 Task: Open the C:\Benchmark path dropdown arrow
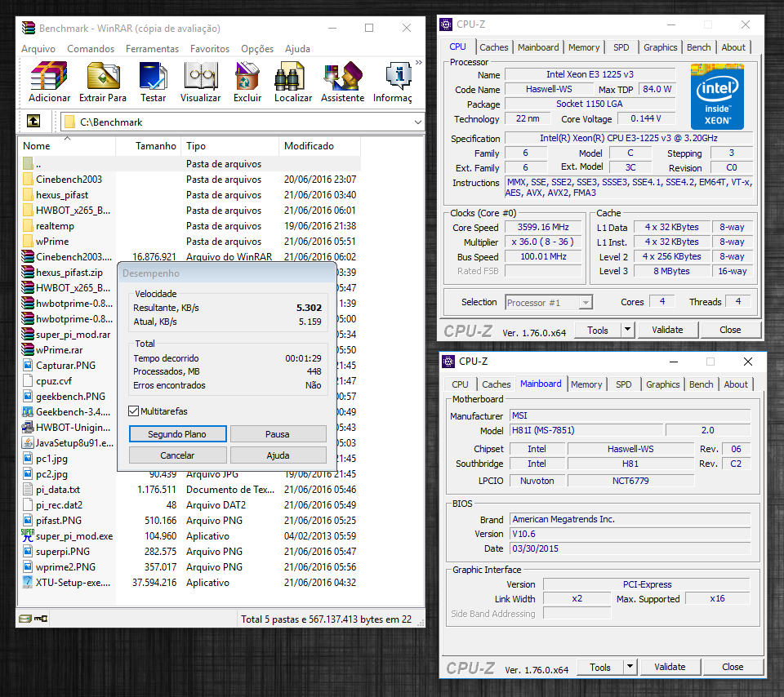[x=417, y=122]
